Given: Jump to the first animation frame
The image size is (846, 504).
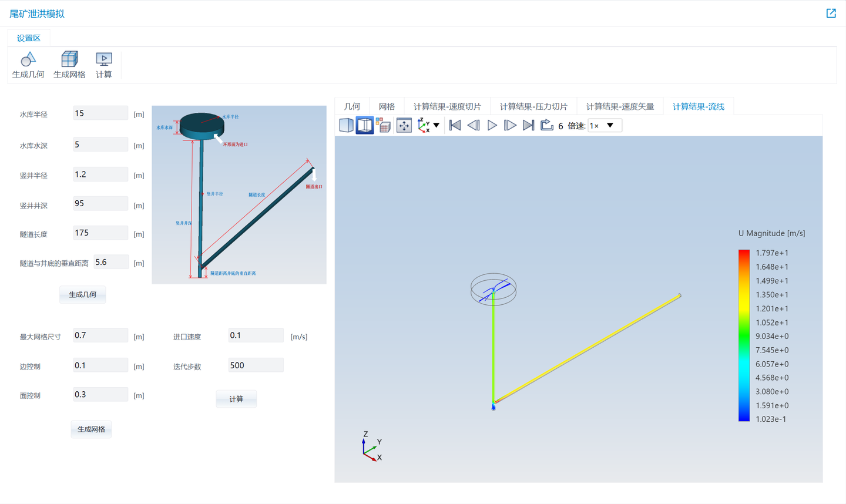Looking at the screenshot, I should tap(455, 125).
